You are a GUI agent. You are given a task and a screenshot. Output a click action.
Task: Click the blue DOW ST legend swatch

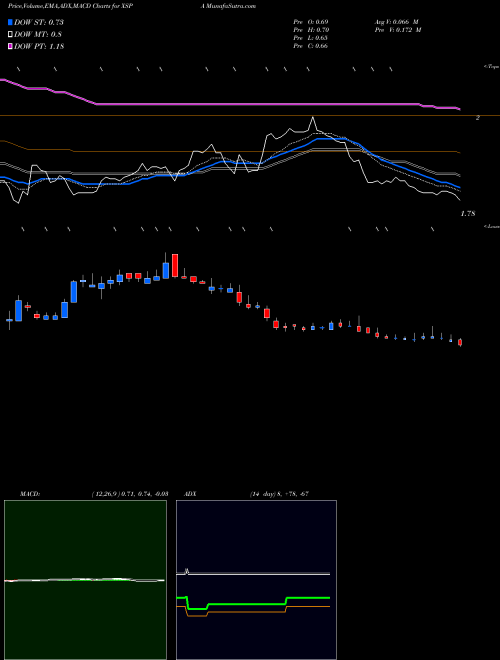10,22
